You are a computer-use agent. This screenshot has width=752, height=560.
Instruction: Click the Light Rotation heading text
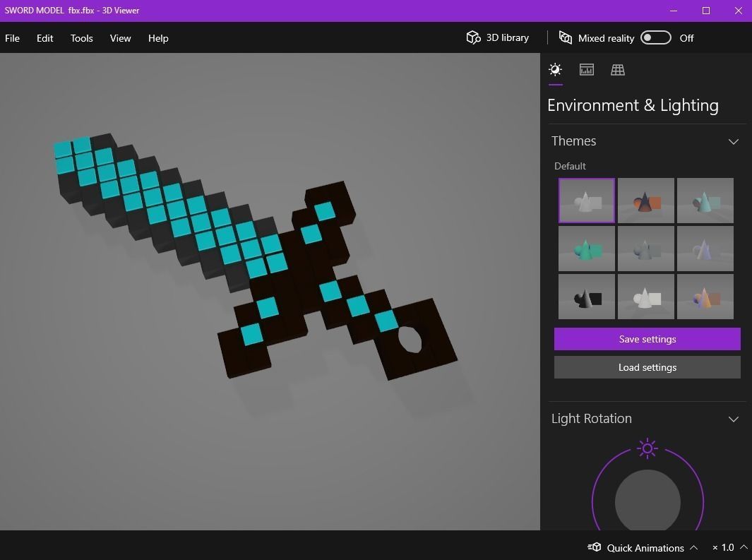click(x=591, y=419)
